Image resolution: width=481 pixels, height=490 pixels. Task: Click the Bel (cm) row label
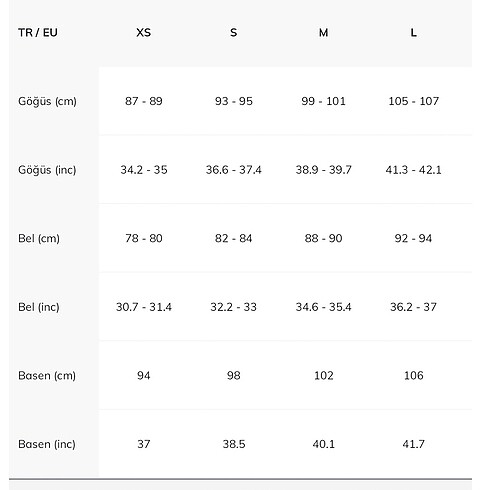39,238
